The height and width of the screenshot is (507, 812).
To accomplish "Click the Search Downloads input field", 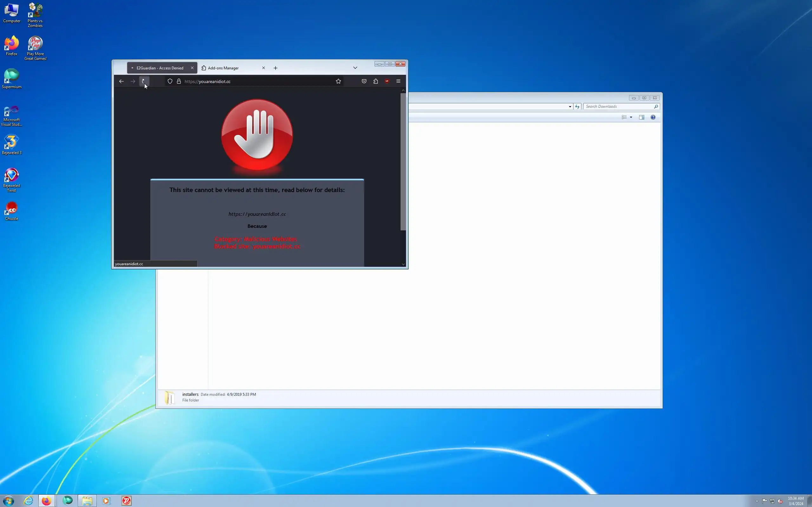I will point(618,107).
